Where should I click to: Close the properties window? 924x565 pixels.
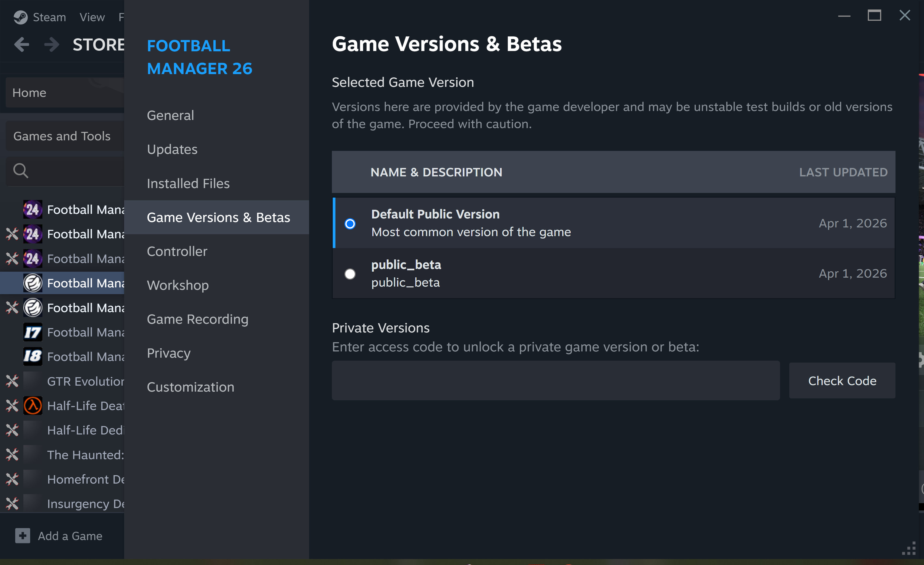[904, 16]
